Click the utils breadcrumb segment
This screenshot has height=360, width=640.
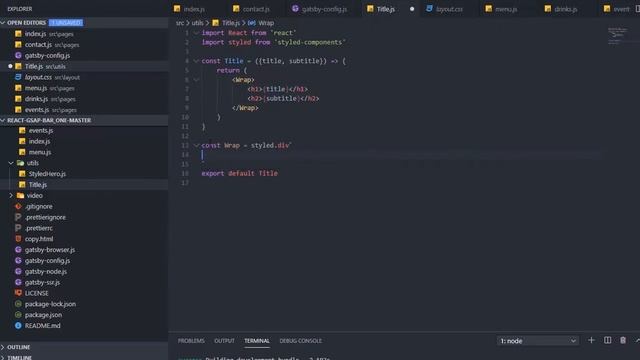(x=198, y=23)
